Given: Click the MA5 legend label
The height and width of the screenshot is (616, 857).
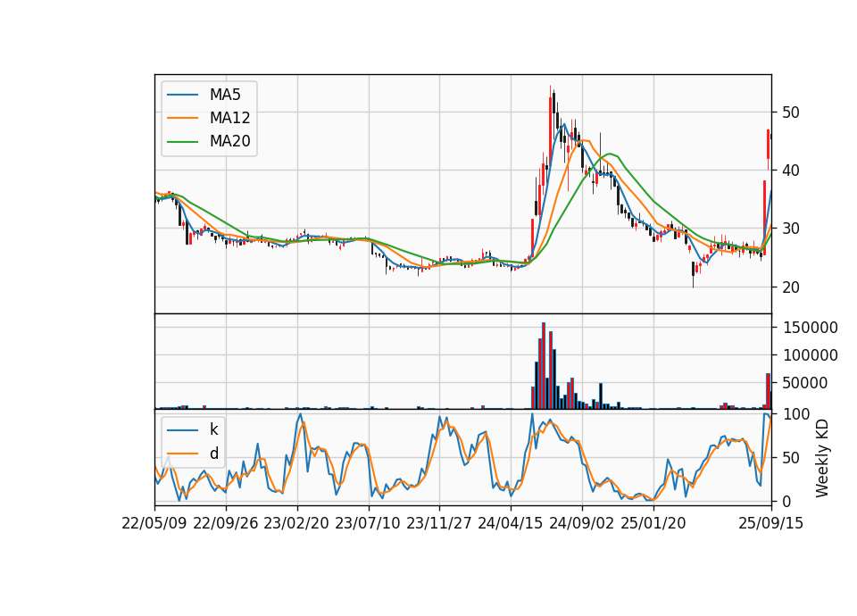Looking at the screenshot, I should 225,95.
